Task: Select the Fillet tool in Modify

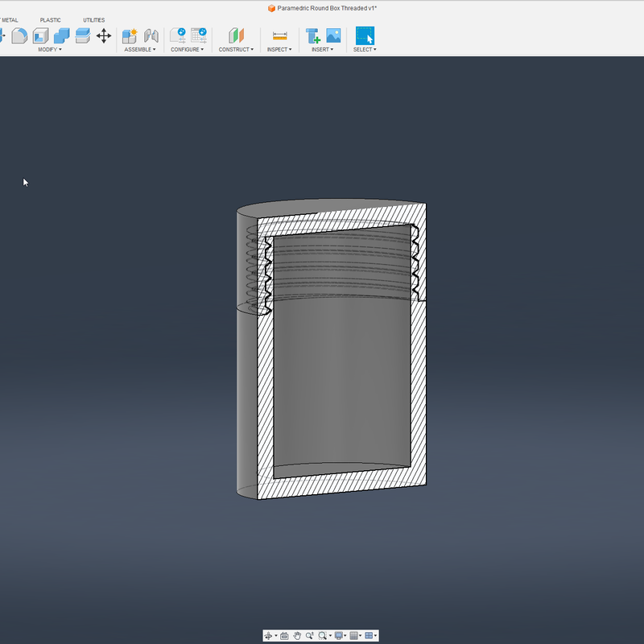Action: pyautogui.click(x=19, y=35)
